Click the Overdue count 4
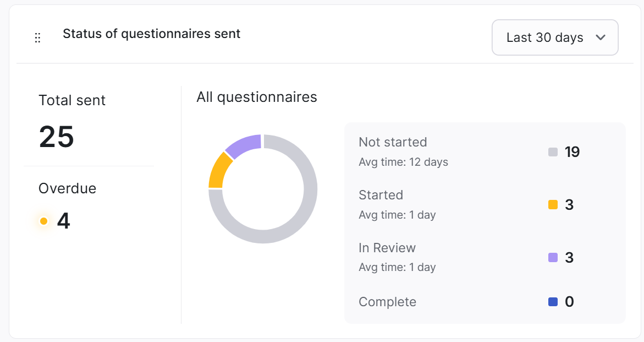The height and width of the screenshot is (342, 644). pyautogui.click(x=64, y=221)
